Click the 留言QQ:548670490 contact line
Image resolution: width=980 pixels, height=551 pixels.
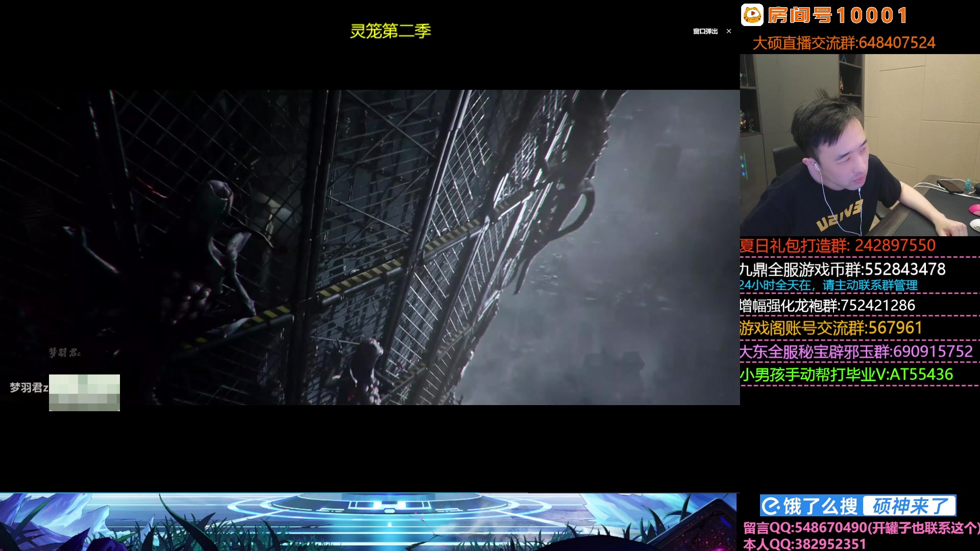coord(861,528)
